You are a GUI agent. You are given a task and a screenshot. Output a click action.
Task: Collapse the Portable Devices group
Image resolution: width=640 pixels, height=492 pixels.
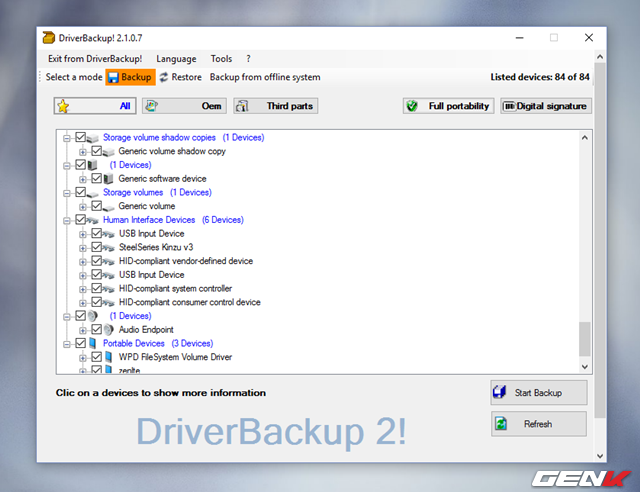(67, 344)
